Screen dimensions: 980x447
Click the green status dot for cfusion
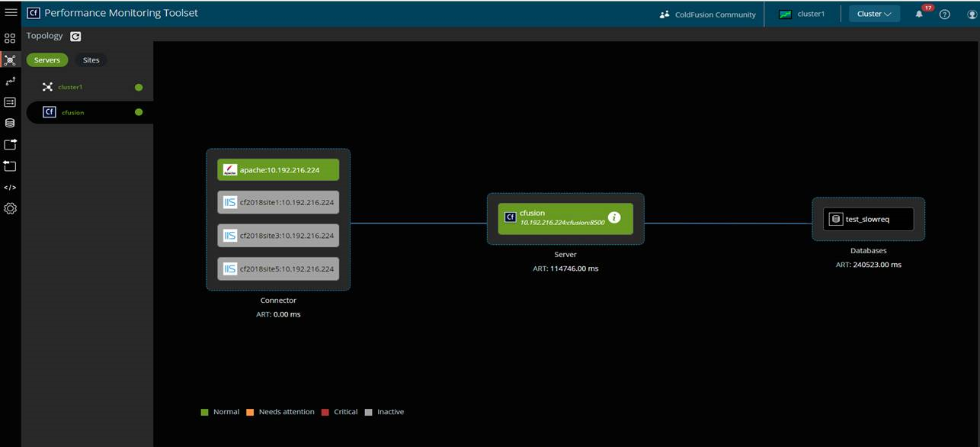tap(139, 112)
